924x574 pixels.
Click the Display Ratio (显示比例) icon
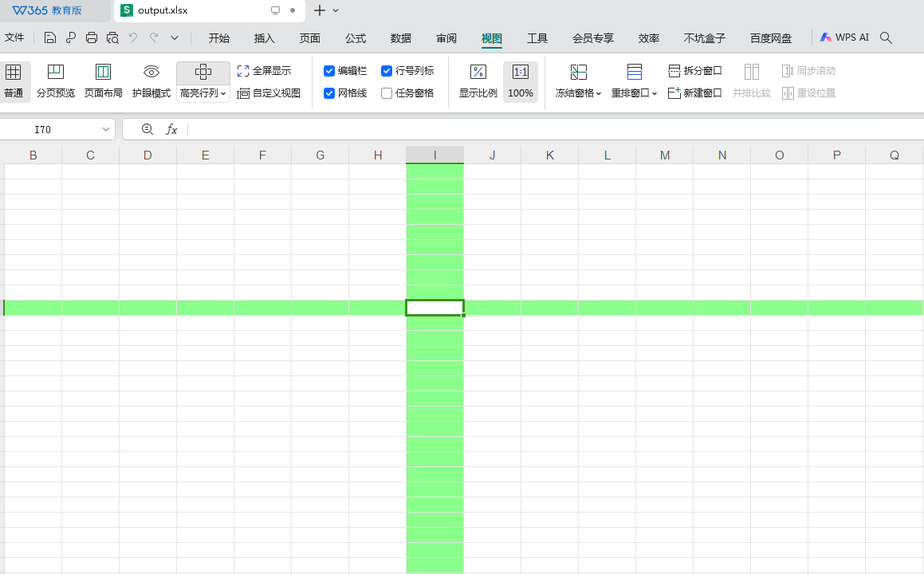click(478, 73)
